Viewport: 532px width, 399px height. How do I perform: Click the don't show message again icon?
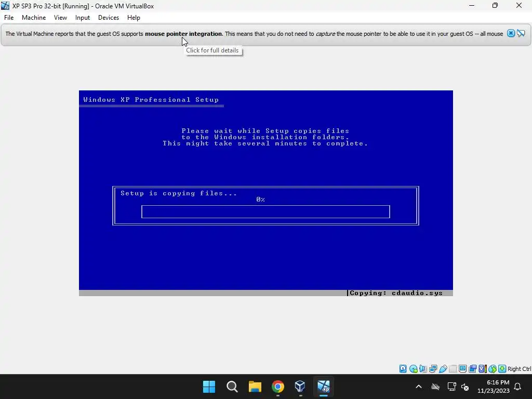[521, 33]
